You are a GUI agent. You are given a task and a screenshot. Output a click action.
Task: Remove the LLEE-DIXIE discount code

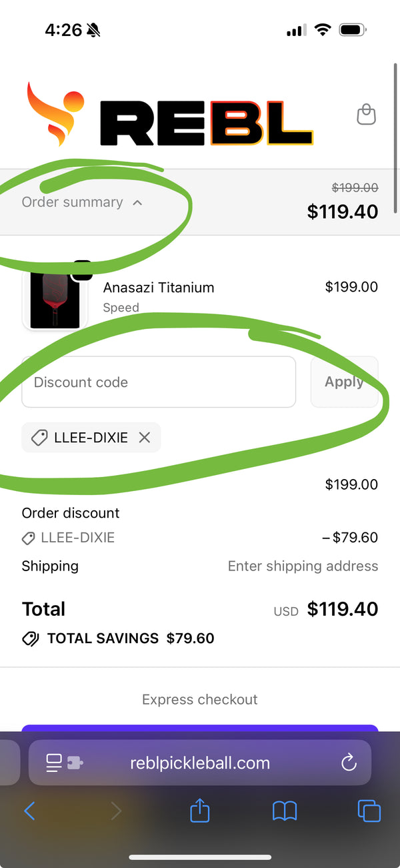click(145, 438)
